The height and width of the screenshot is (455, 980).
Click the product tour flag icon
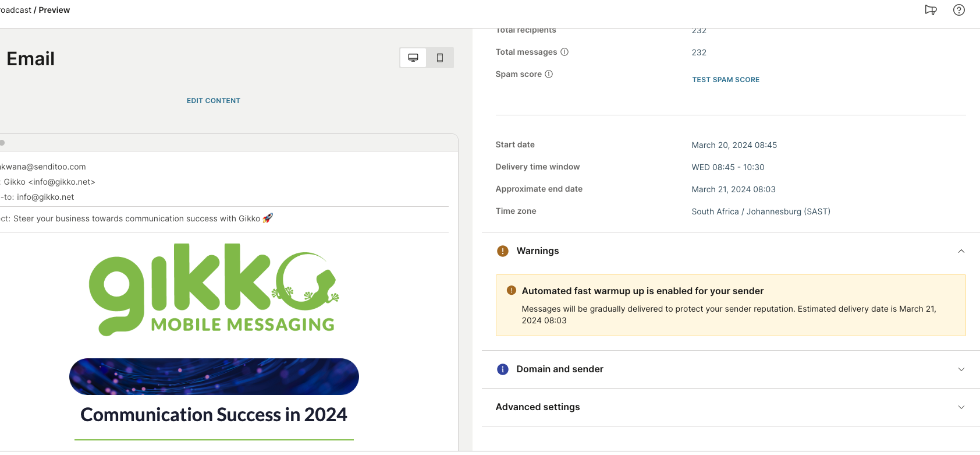[x=931, y=10]
